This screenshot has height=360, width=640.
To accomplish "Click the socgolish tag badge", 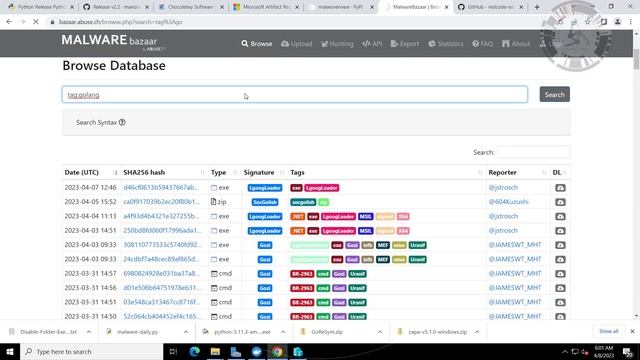I will [x=303, y=202].
